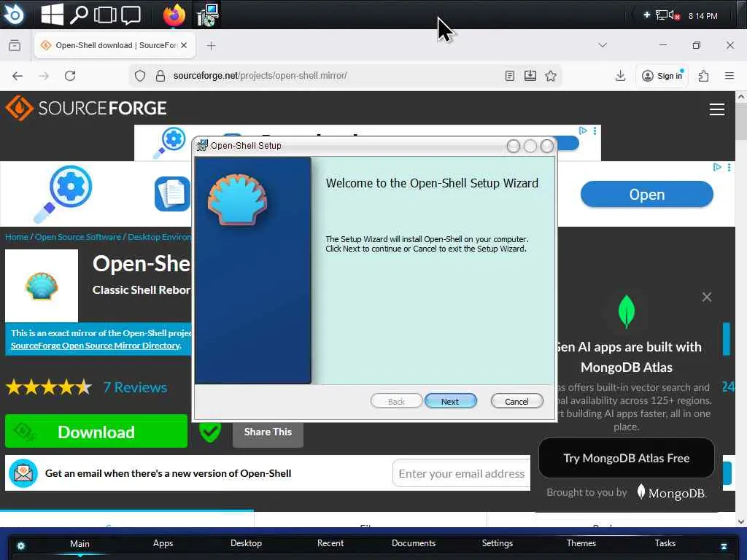This screenshot has width=747, height=560.
Task: Open Firefox shield tracking protection icon
Action: [139, 76]
